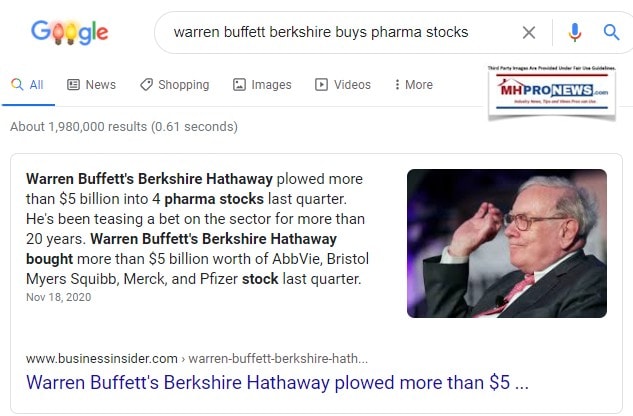Select the All results tab
The image size is (633, 416).
click(27, 85)
